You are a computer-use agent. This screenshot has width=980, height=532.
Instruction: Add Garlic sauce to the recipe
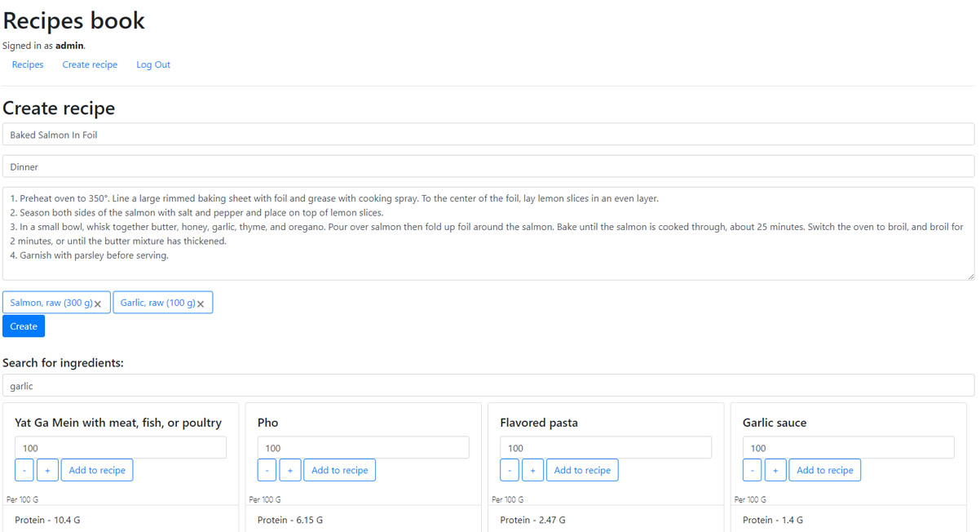click(825, 470)
